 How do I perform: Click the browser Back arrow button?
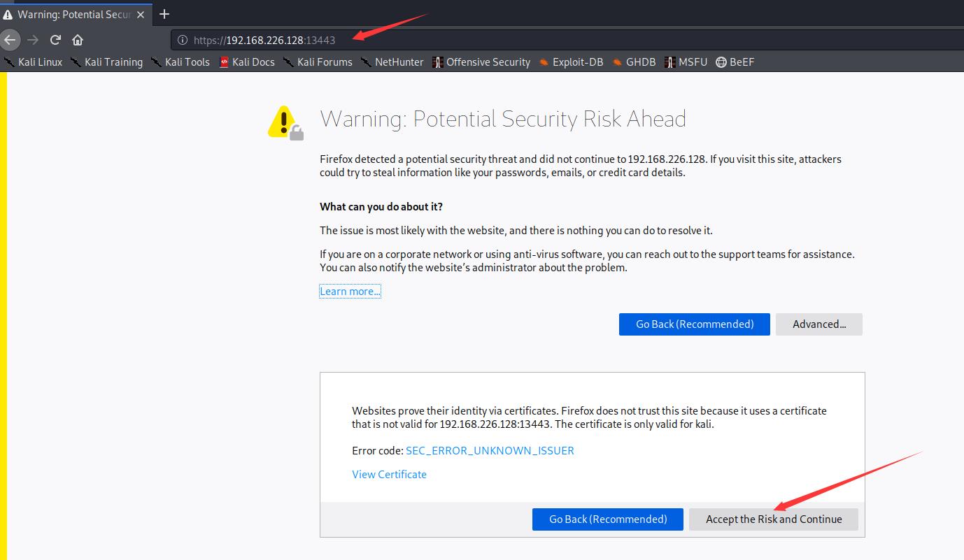pos(9,40)
